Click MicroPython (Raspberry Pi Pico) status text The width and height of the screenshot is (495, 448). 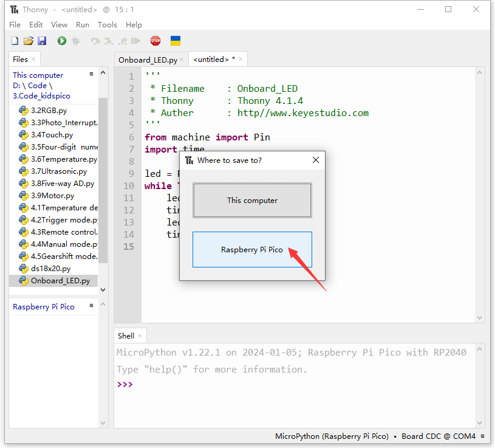pyautogui.click(x=332, y=436)
